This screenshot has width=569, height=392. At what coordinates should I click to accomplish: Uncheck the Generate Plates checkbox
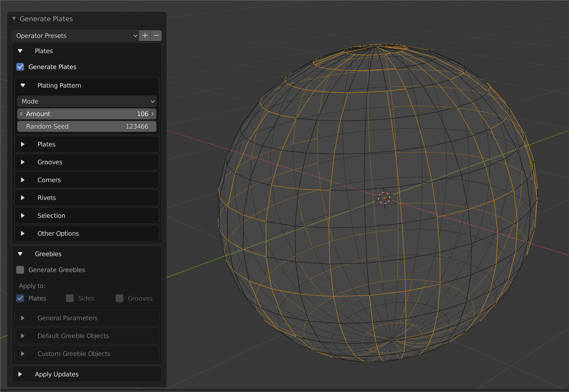(20, 66)
